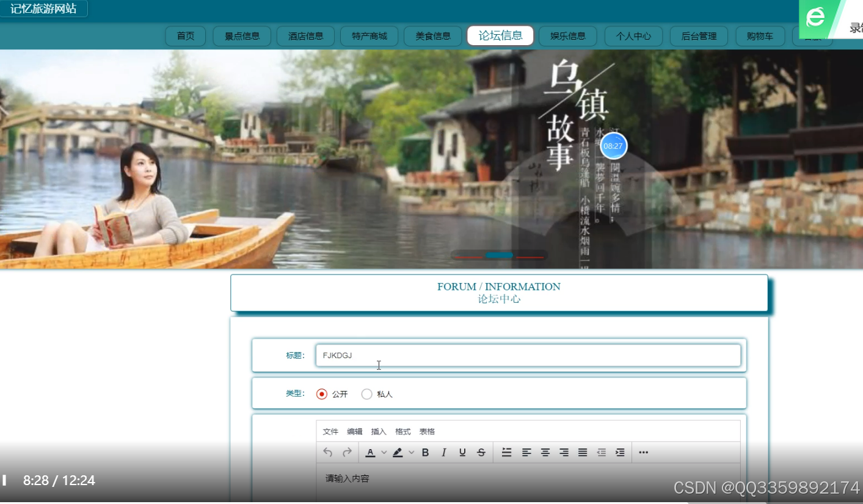Image resolution: width=863 pixels, height=504 pixels.
Task: Decrease indent in the editor
Action: [602, 452]
